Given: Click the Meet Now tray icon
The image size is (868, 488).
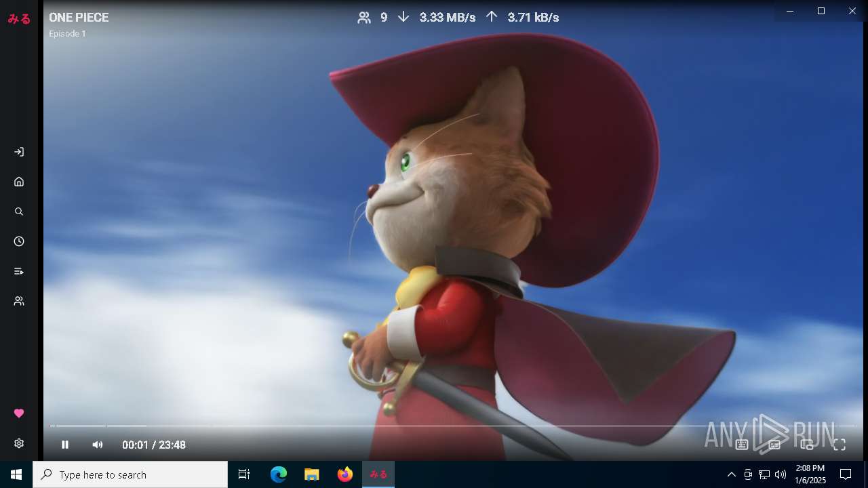Looking at the screenshot, I should pos(748,474).
